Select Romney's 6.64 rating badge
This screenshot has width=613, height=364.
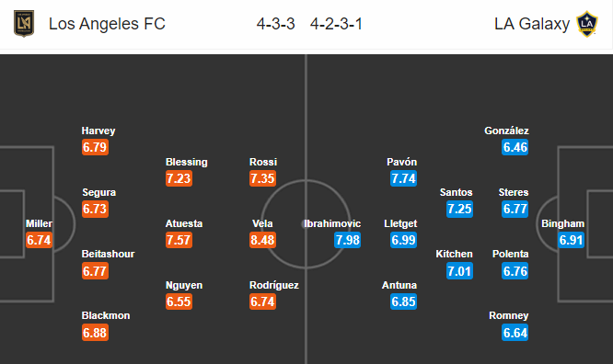[515, 333]
